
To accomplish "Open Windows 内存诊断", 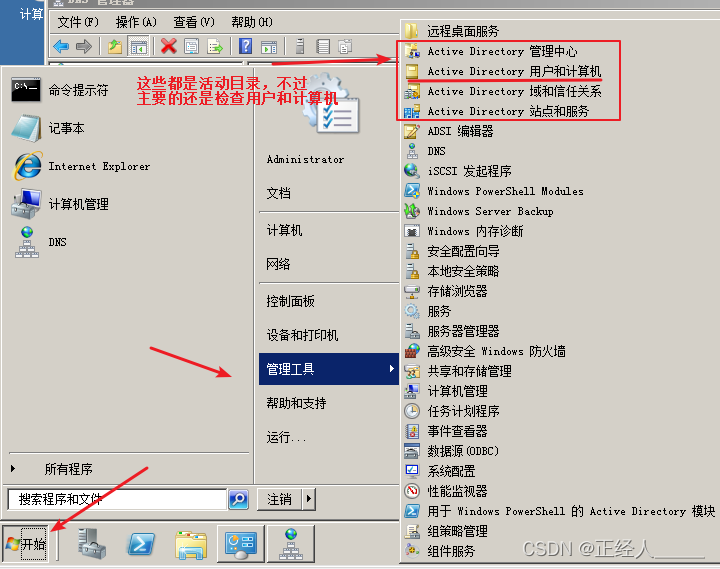I will pyautogui.click(x=464, y=231).
